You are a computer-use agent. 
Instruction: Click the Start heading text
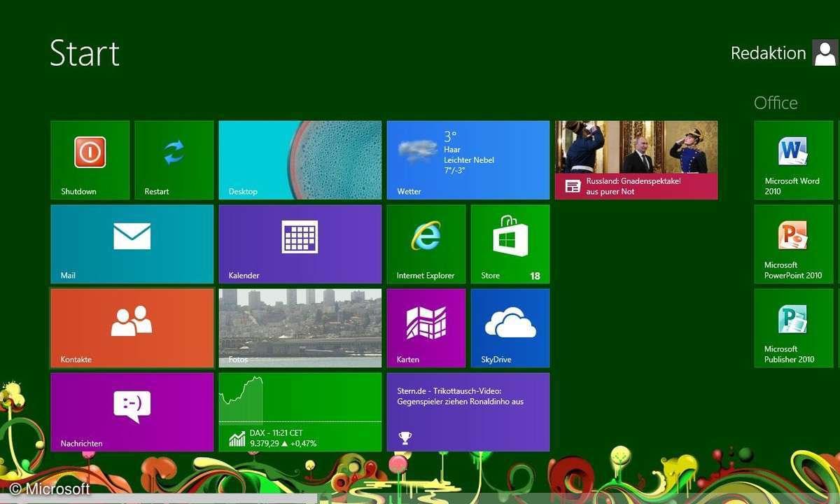tap(85, 53)
